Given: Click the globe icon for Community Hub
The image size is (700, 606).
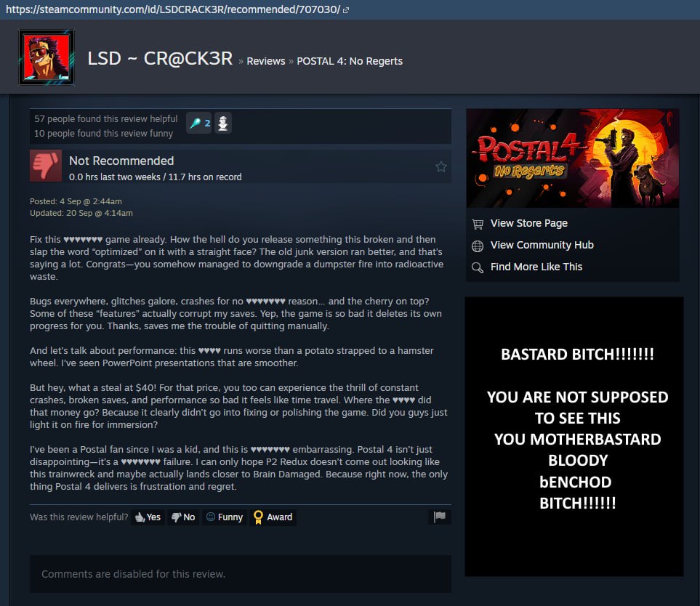Looking at the screenshot, I should pyautogui.click(x=478, y=246).
